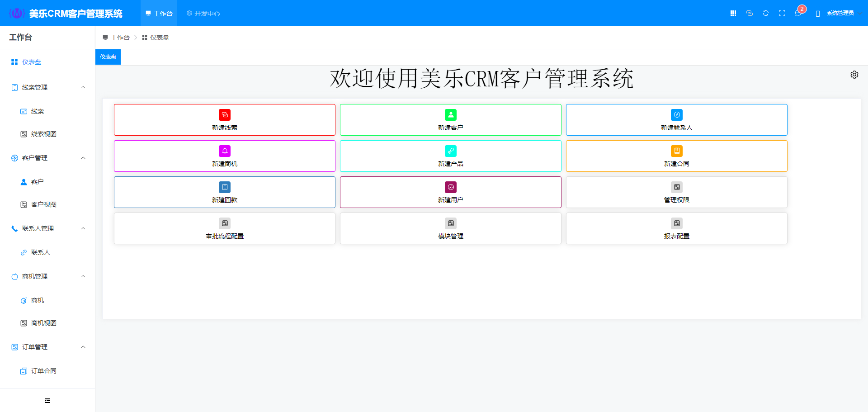868x412 pixels.
Task: Click the green 新建客户 icon
Action: pyautogui.click(x=451, y=115)
